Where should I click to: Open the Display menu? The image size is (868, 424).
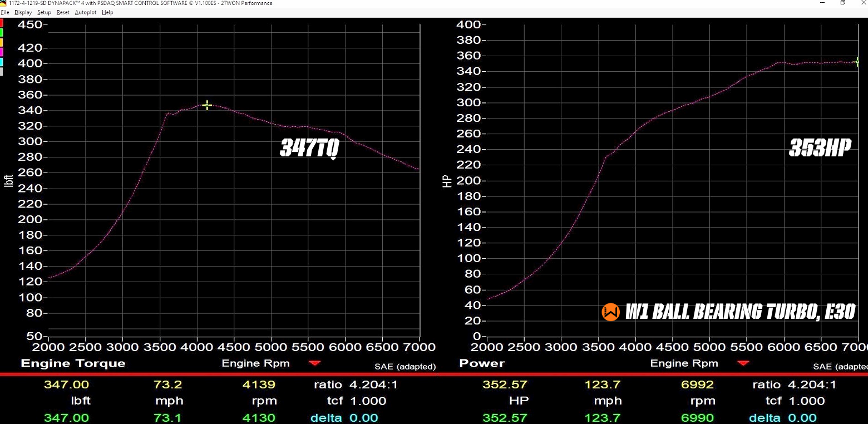click(x=23, y=12)
